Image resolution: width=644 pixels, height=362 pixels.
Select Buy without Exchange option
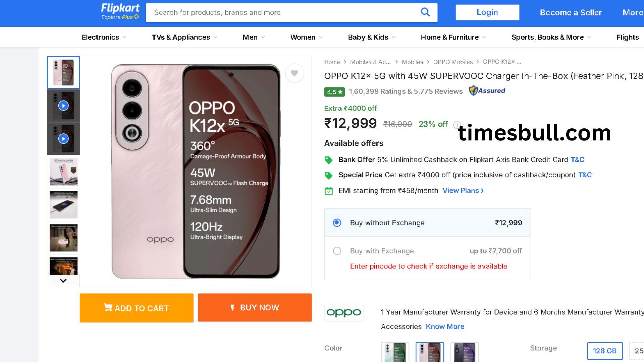(x=337, y=223)
